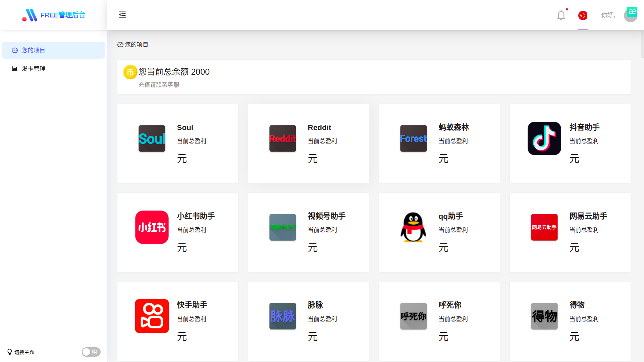Viewport: 644px width, 362px height.
Task: Toggle the light/dark theme switch
Action: pyautogui.click(x=91, y=352)
